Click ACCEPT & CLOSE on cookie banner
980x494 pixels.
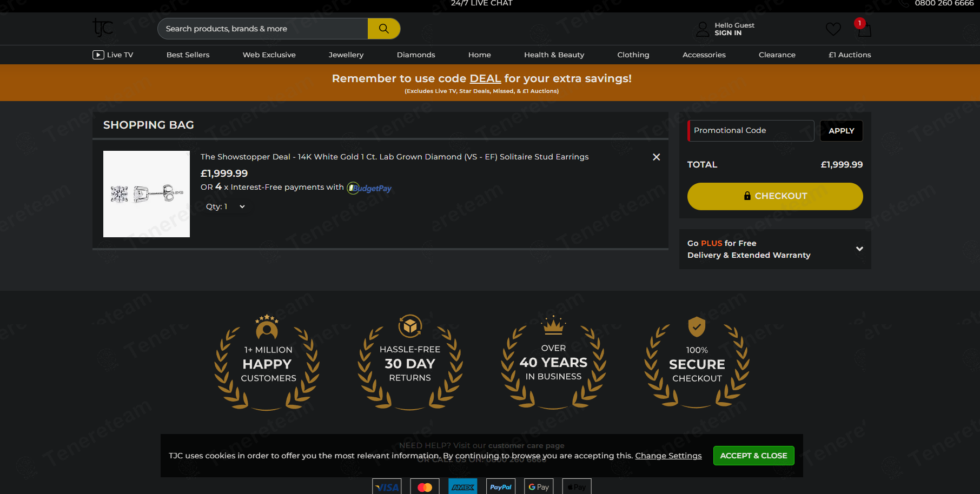coord(753,456)
